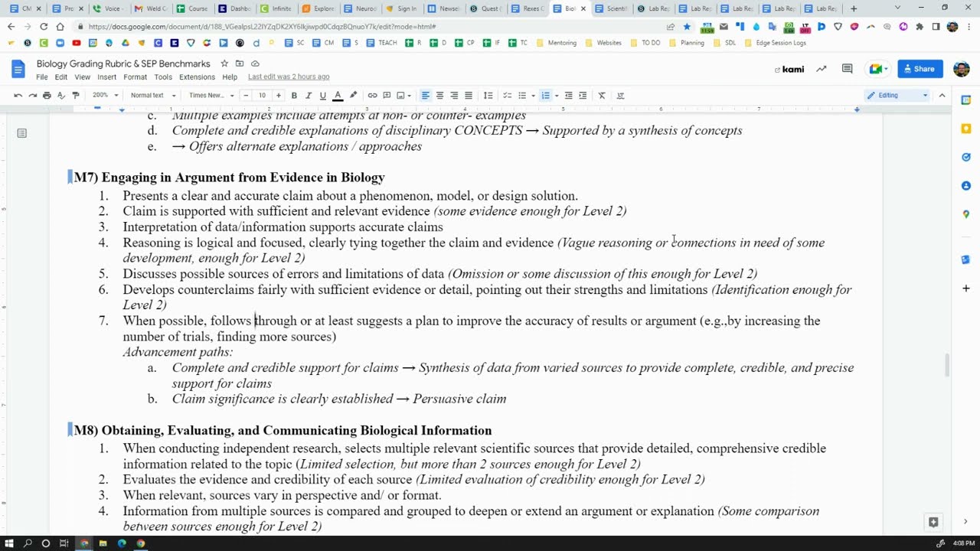Open the File menu
This screenshot has height=551, width=980.
pyautogui.click(x=42, y=77)
